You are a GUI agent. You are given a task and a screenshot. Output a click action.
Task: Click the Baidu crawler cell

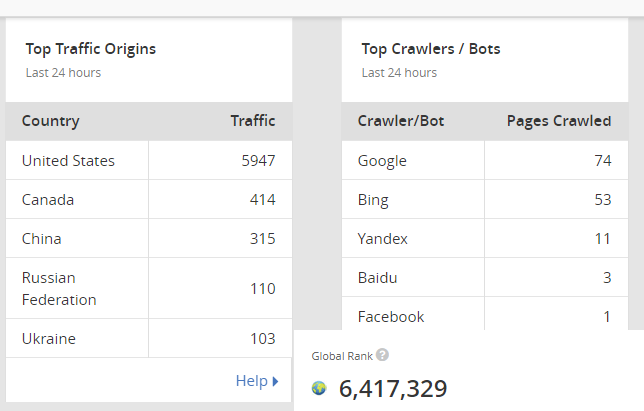413,278
